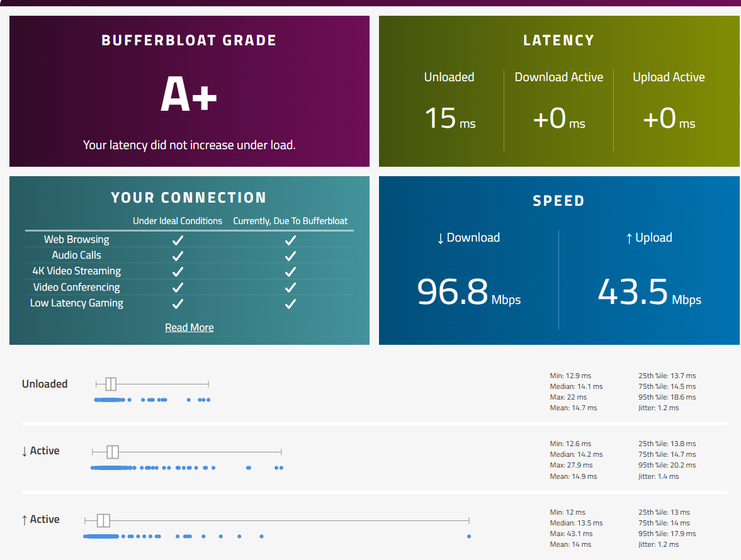
Task: Click 'Max: 22 ms' in Unloaded stats
Action: point(568,397)
